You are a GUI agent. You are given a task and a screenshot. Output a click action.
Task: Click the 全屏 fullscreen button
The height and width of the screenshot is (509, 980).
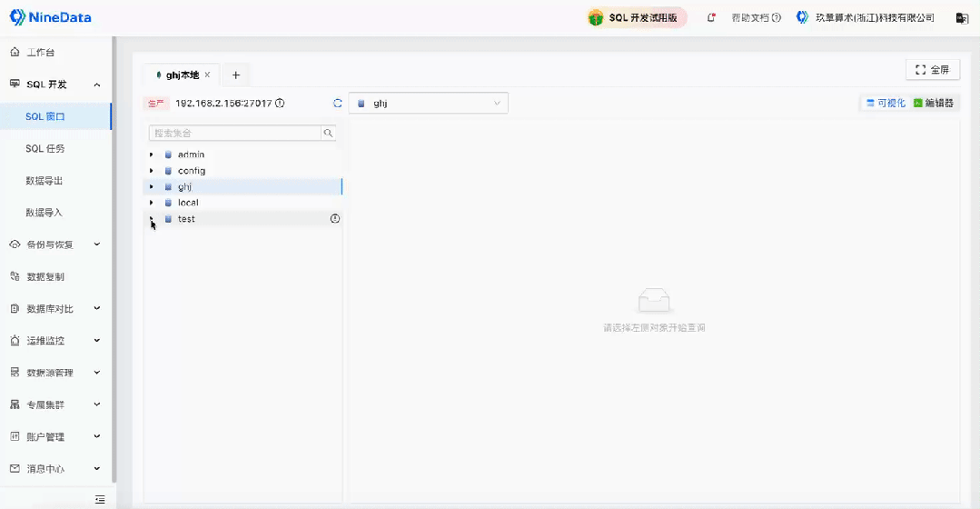[932, 70]
